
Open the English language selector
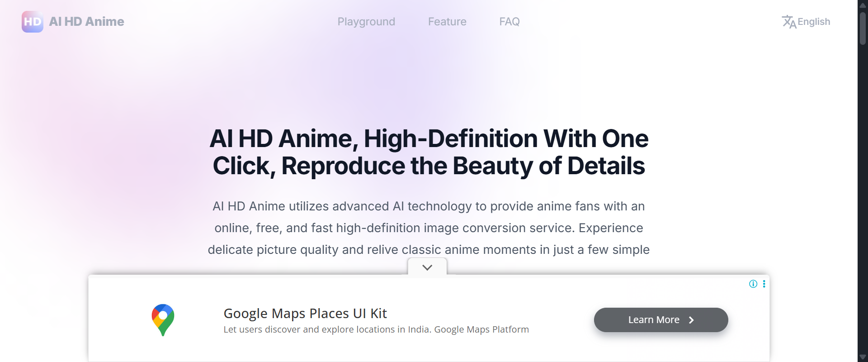point(814,22)
